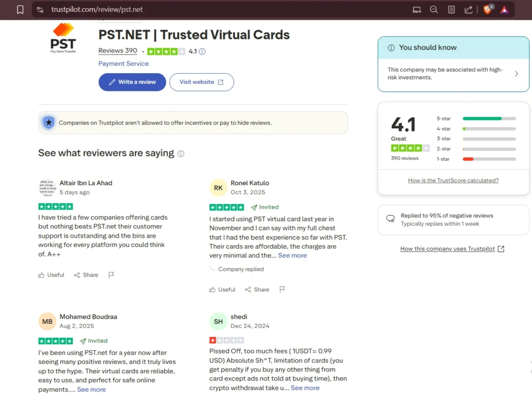Filter reviews by 1-star rating row
Screen dimensions: 532x395
[x=476, y=159]
